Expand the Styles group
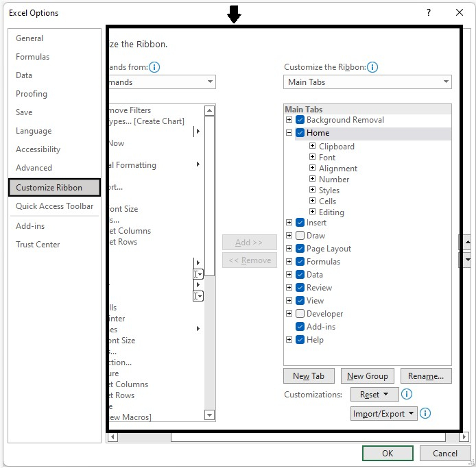 coord(312,190)
